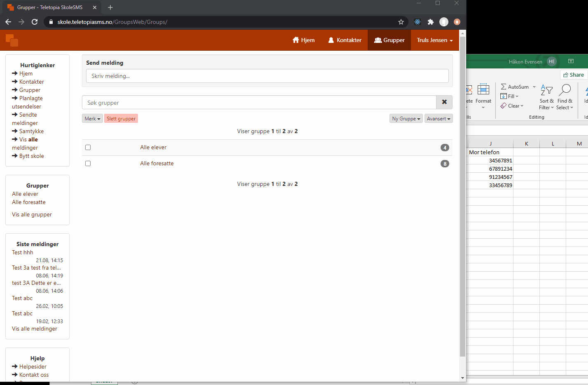
Task: Select Excel cell with 34567891
Action: point(490,160)
